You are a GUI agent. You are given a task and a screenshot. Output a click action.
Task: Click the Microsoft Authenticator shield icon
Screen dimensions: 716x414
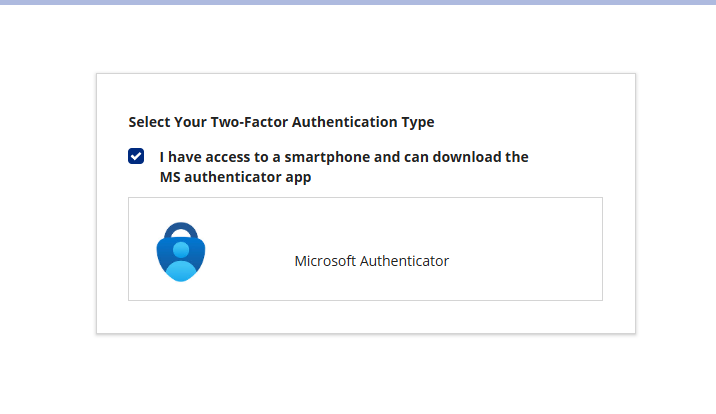point(180,250)
